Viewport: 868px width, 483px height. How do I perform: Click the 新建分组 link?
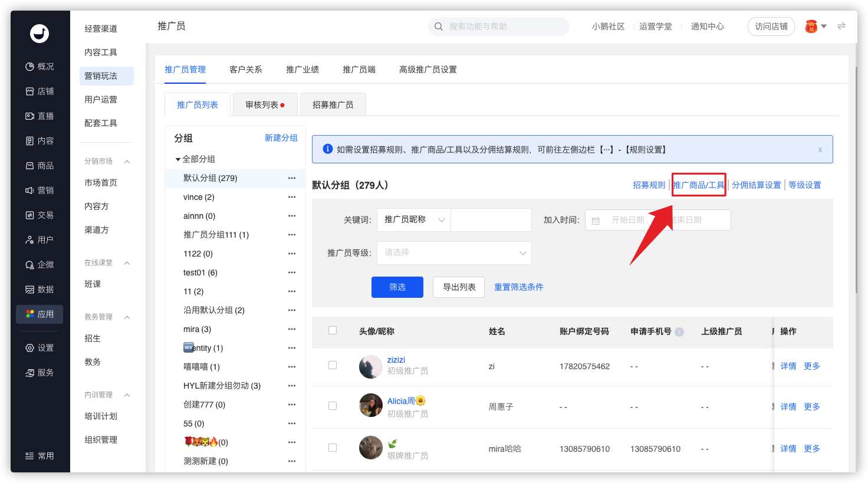(281, 138)
